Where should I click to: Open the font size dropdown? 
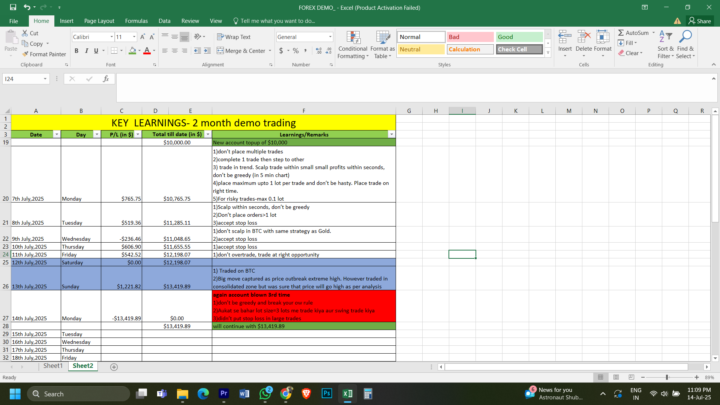(x=134, y=37)
